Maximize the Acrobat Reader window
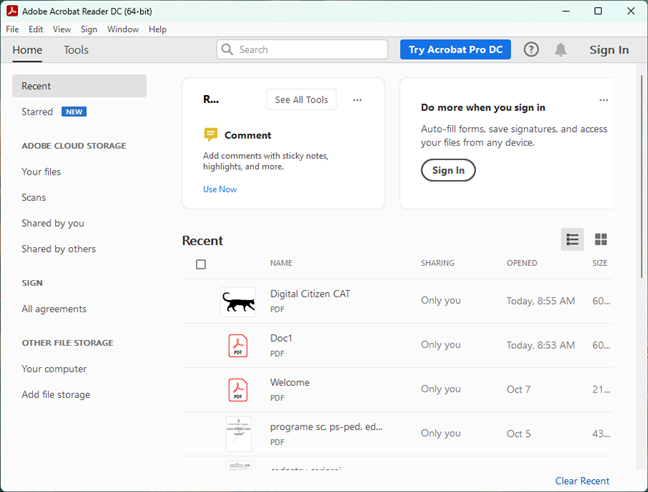 598,11
